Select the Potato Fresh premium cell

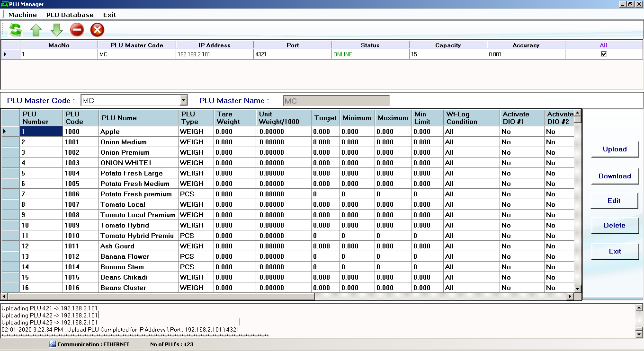[x=139, y=194]
